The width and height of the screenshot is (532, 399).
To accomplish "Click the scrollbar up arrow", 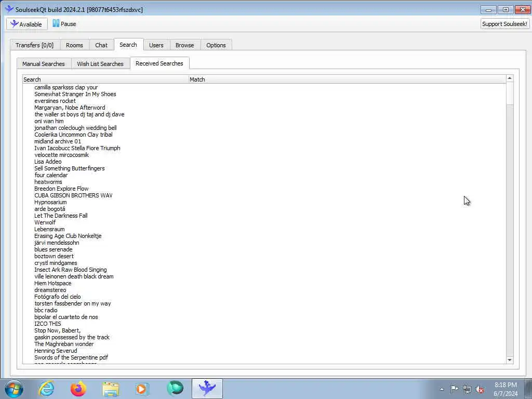I will click(x=509, y=78).
